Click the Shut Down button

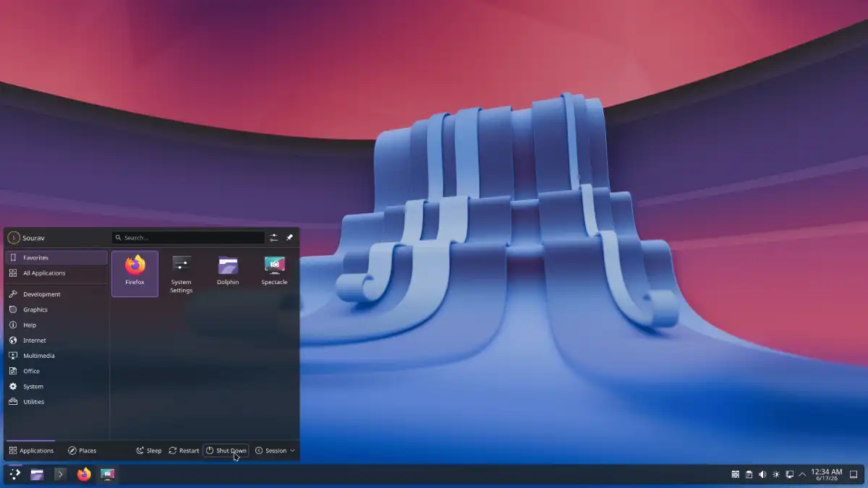[226, 450]
